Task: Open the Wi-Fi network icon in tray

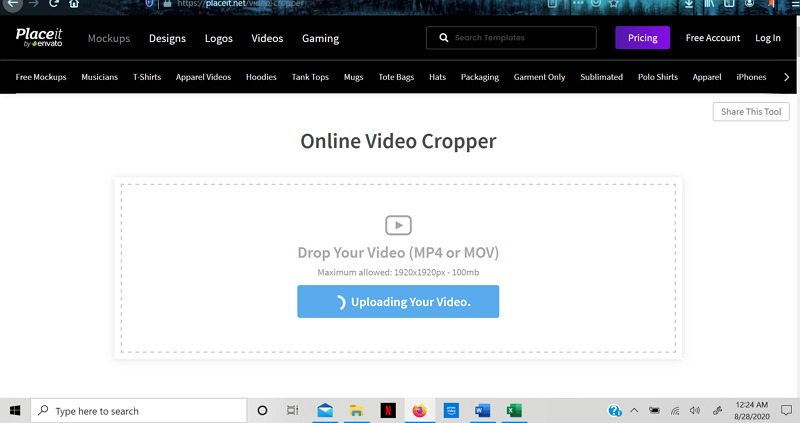Action: 675,411
